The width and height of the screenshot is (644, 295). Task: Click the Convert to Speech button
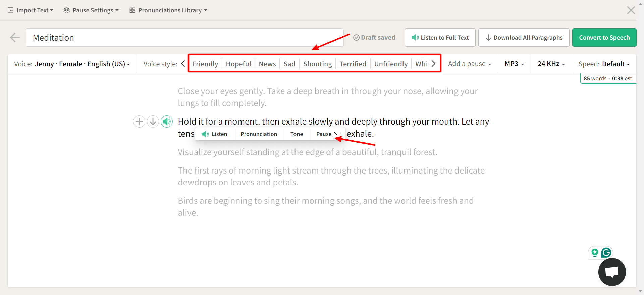[x=604, y=38]
